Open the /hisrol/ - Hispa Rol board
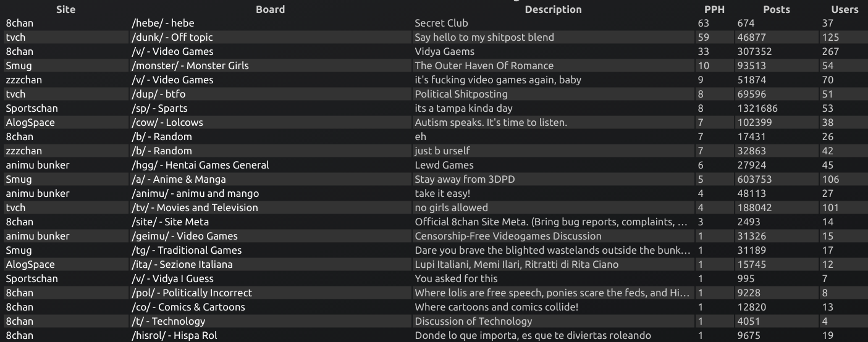 (174, 335)
